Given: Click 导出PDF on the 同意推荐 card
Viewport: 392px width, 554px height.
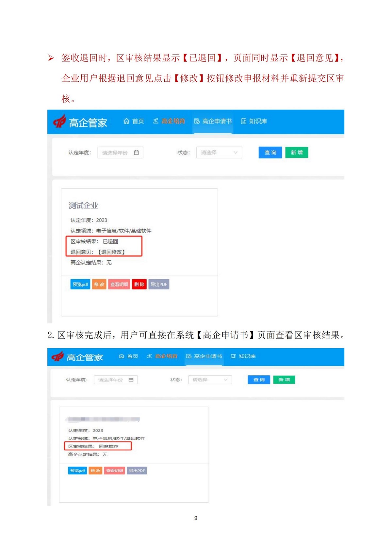Looking at the screenshot, I should coord(137,471).
